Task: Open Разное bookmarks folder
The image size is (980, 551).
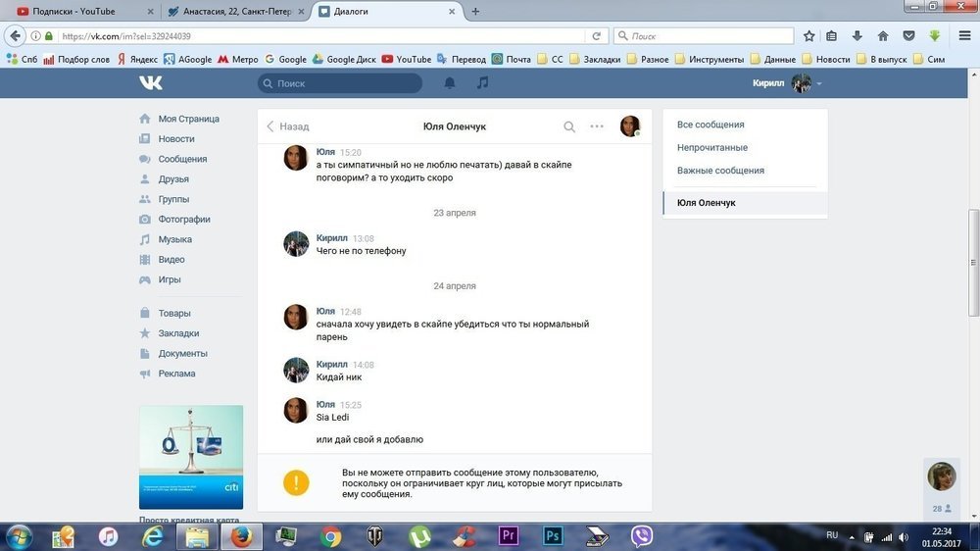Action: coord(648,60)
